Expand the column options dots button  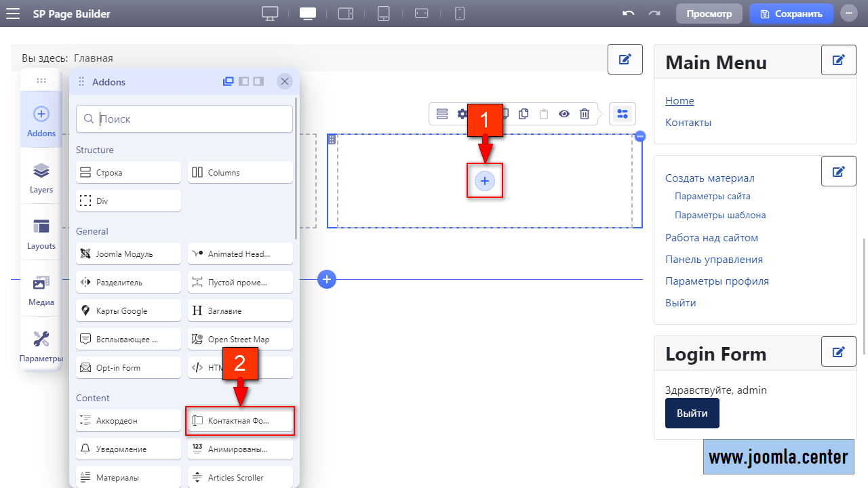click(639, 136)
